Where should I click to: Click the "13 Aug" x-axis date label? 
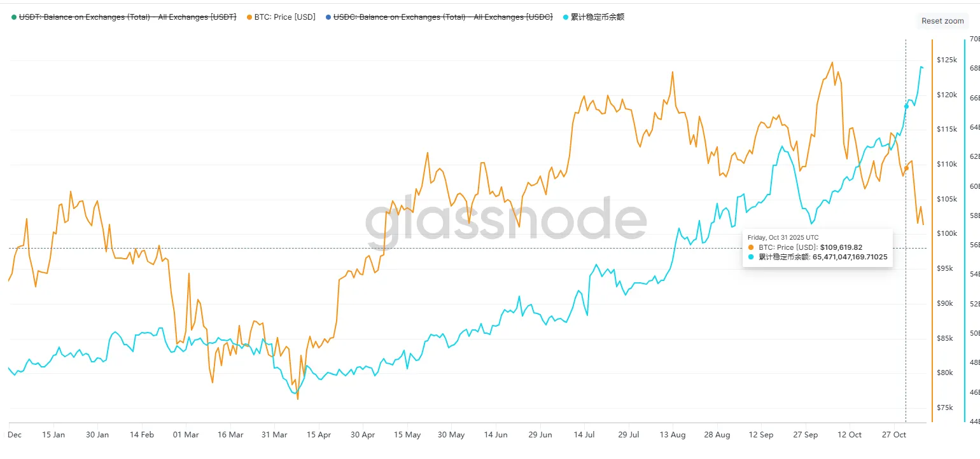673,435
